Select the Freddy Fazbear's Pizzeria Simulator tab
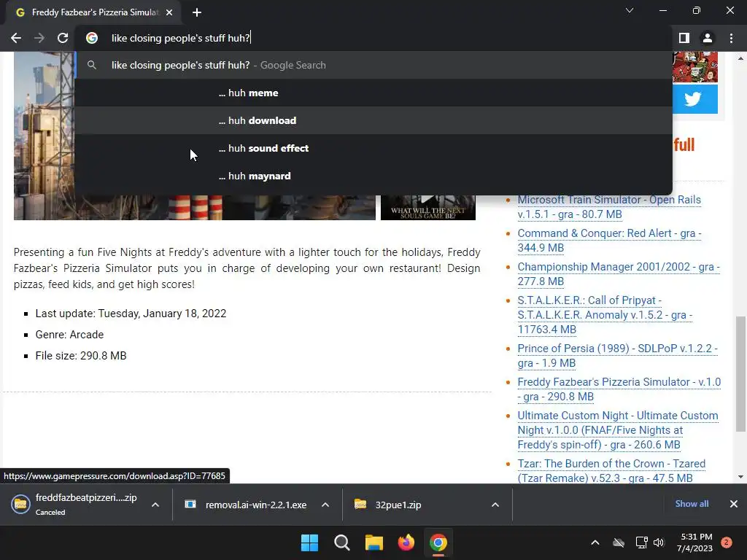The width and height of the screenshot is (747, 560). (x=93, y=12)
